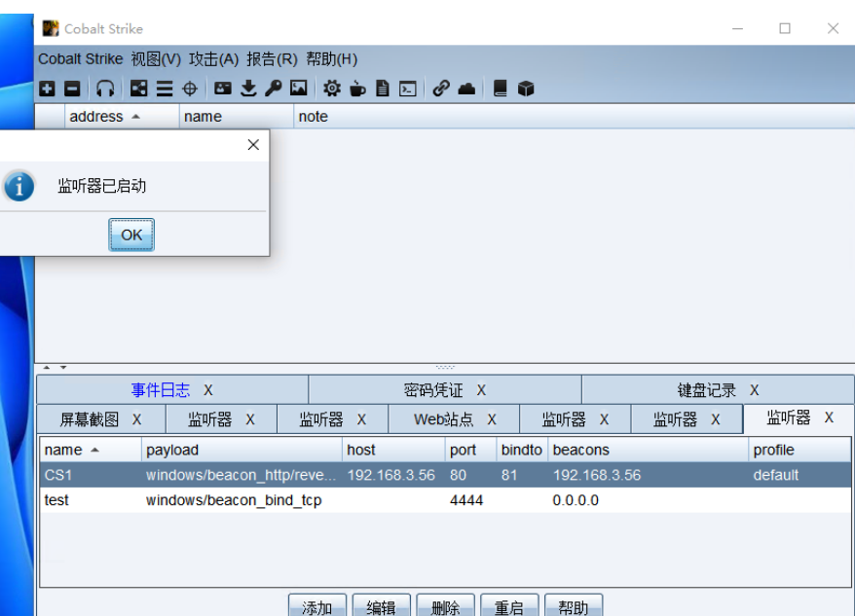This screenshot has width=855, height=616.
Task: Click the terminal window icon in the toolbar
Action: click(408, 89)
